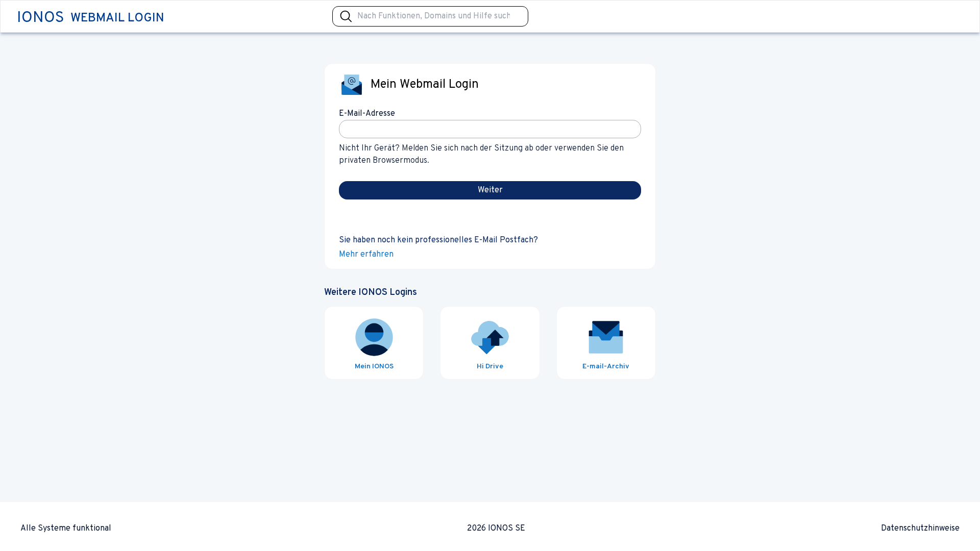Click the IONOS logo in header
This screenshot has height=551, width=980.
[x=40, y=17]
